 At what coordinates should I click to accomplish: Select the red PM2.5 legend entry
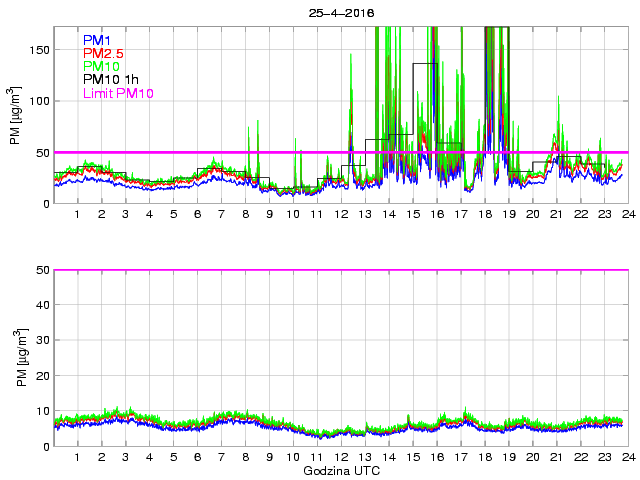coord(103,53)
